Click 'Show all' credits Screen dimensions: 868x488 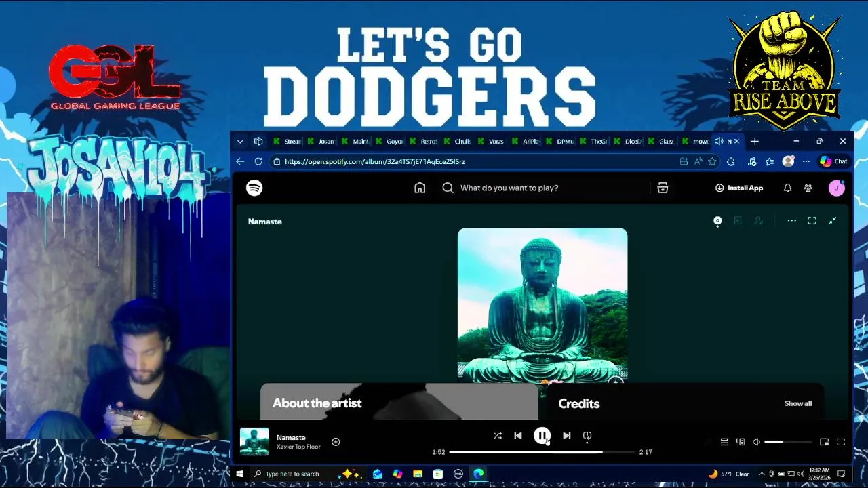[798, 403]
